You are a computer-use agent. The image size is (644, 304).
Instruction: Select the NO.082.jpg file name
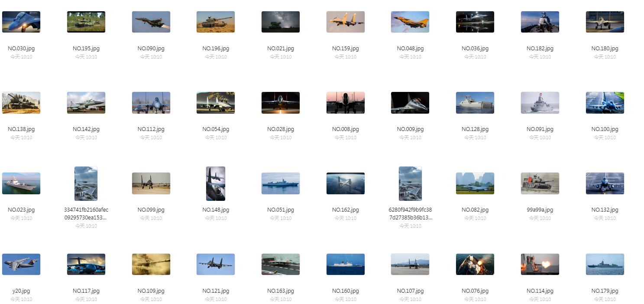(x=475, y=210)
